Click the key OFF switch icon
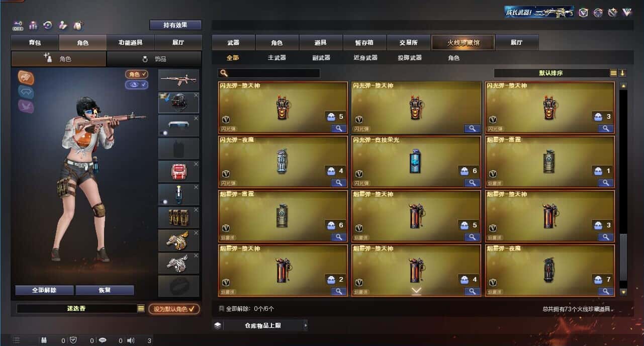The width and height of the screenshot is (644, 346). (18, 25)
